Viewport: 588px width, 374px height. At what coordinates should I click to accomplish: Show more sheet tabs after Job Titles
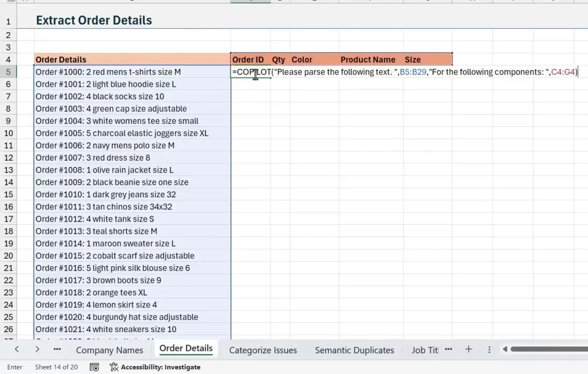coord(448,349)
